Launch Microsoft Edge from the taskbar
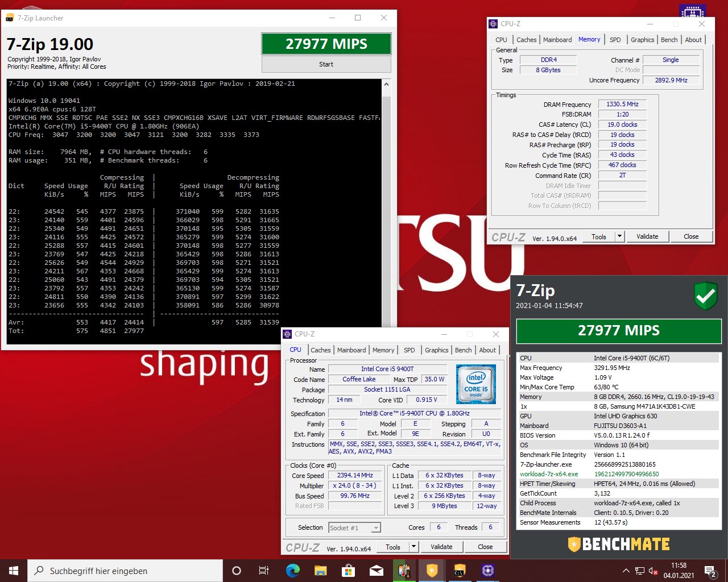The image size is (728, 582). [292, 571]
